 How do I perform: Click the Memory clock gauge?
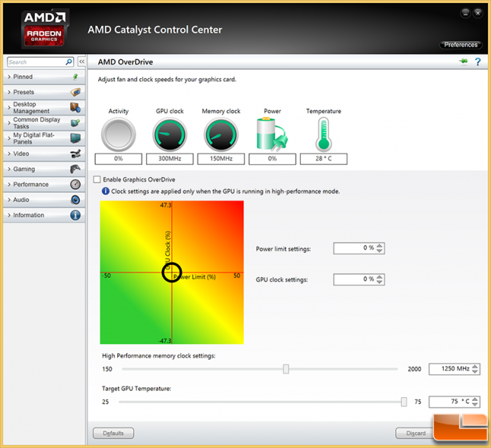[x=221, y=135]
